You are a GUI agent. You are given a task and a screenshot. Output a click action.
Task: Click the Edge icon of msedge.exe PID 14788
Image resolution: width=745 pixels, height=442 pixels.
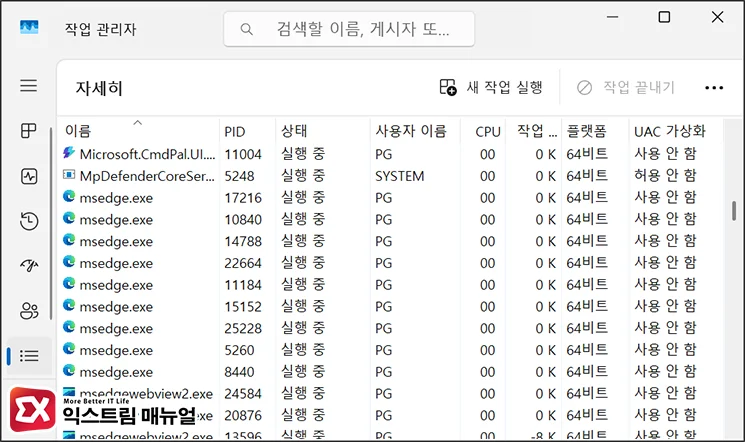pos(69,240)
